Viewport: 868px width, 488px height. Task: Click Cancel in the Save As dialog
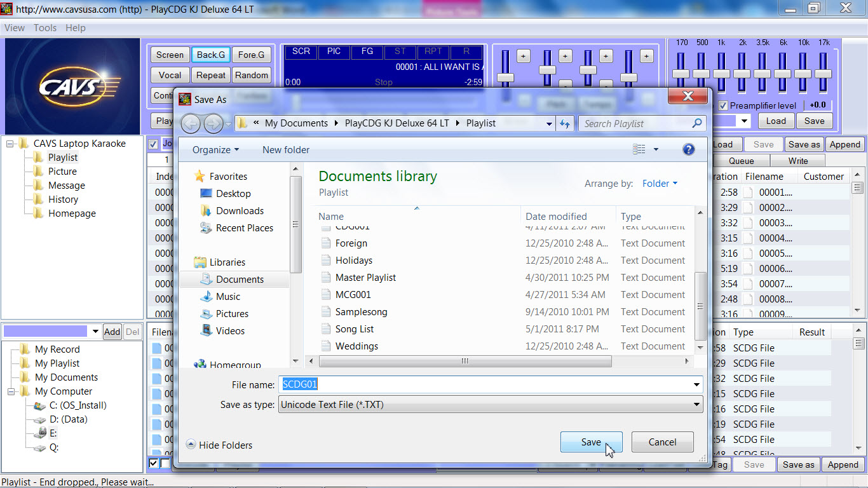(662, 442)
